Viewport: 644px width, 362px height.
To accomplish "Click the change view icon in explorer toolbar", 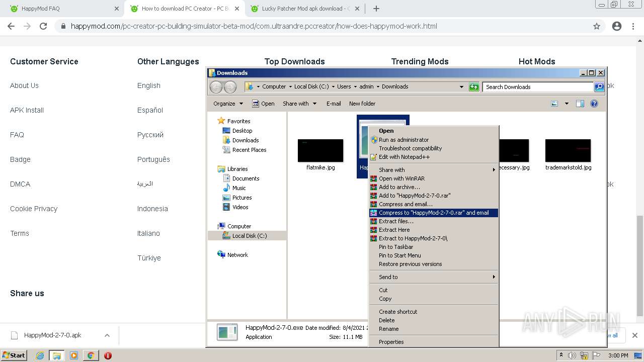I will [x=554, y=104].
